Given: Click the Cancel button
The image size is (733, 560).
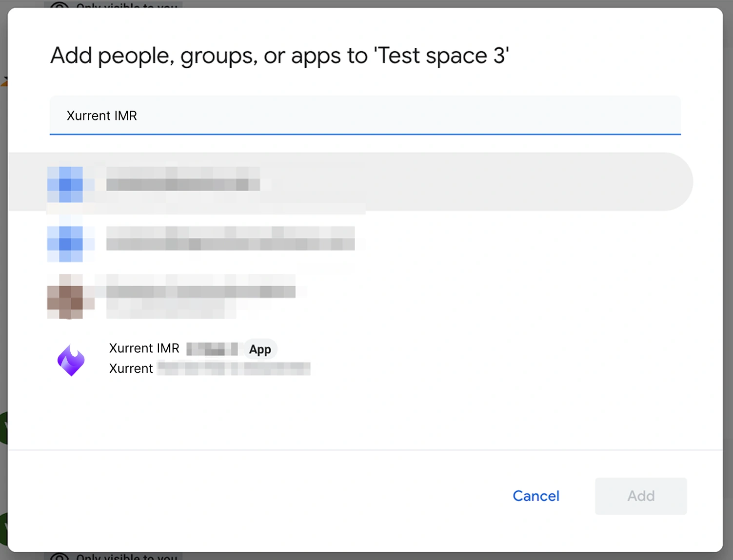Looking at the screenshot, I should [x=536, y=496].
